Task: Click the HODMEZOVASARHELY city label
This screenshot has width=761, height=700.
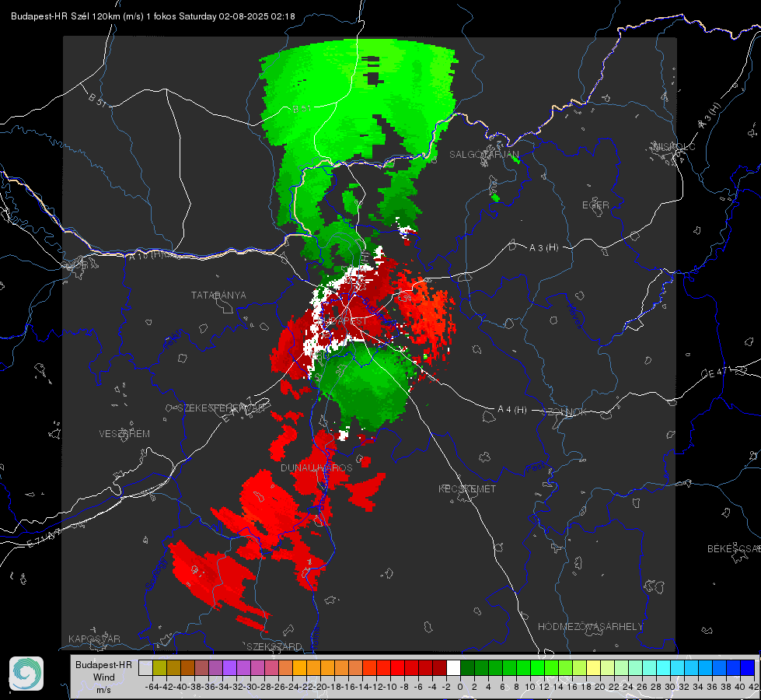Action: [590, 626]
